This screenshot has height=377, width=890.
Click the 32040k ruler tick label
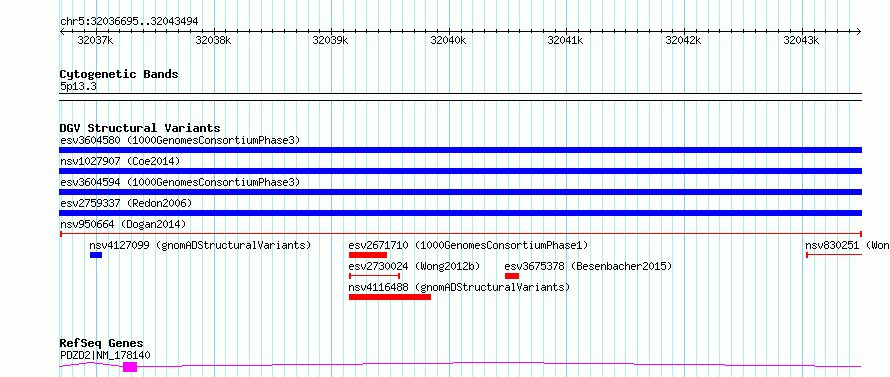pos(448,40)
